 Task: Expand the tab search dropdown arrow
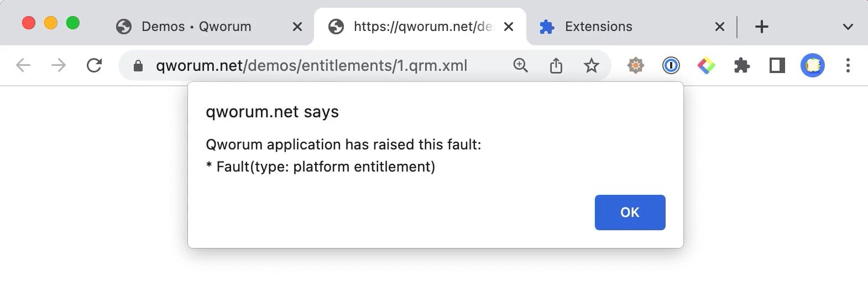tap(848, 27)
